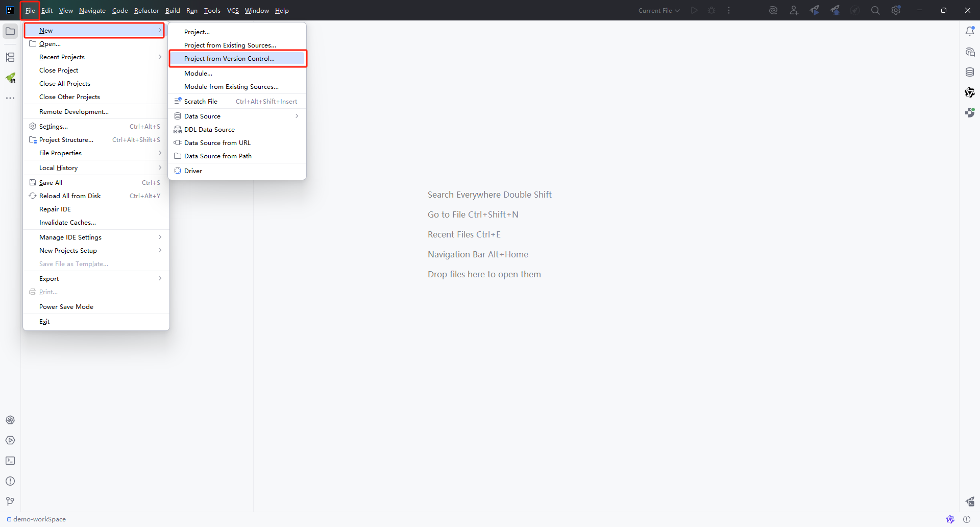The image size is (980, 527).
Task: Toggle Power Save Mode
Action: coord(96,307)
